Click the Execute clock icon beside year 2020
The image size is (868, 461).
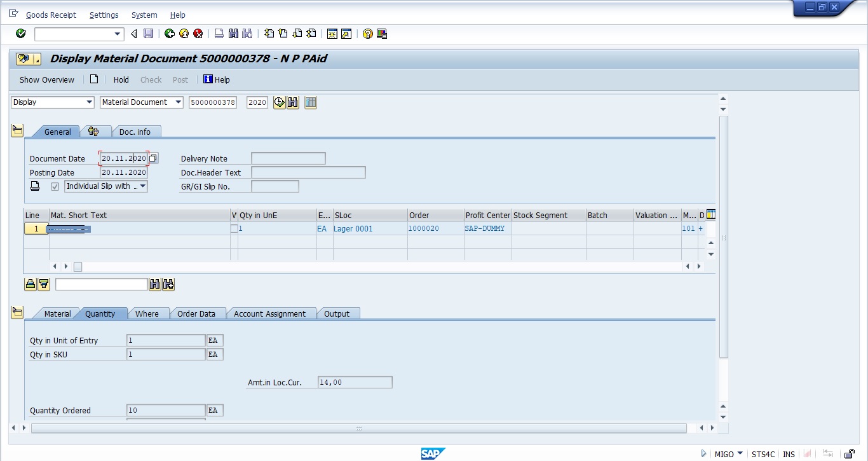(x=279, y=102)
